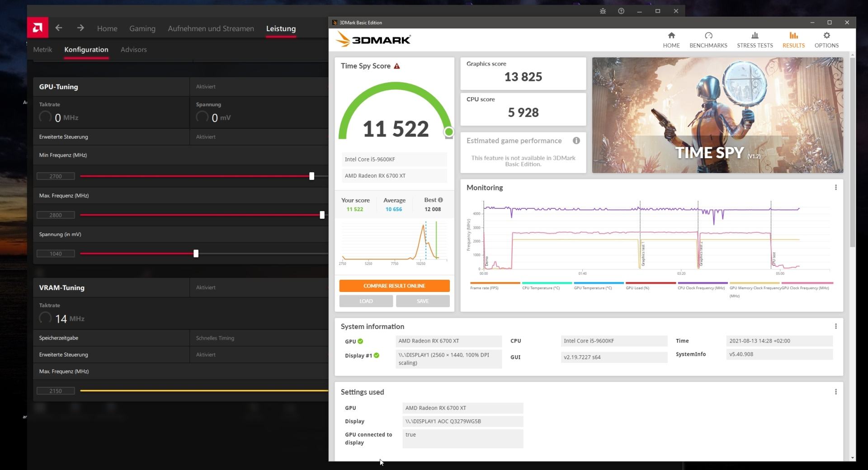This screenshot has height=470, width=868.
Task: Click SystemInfo version v5.40.908
Action: point(779,354)
